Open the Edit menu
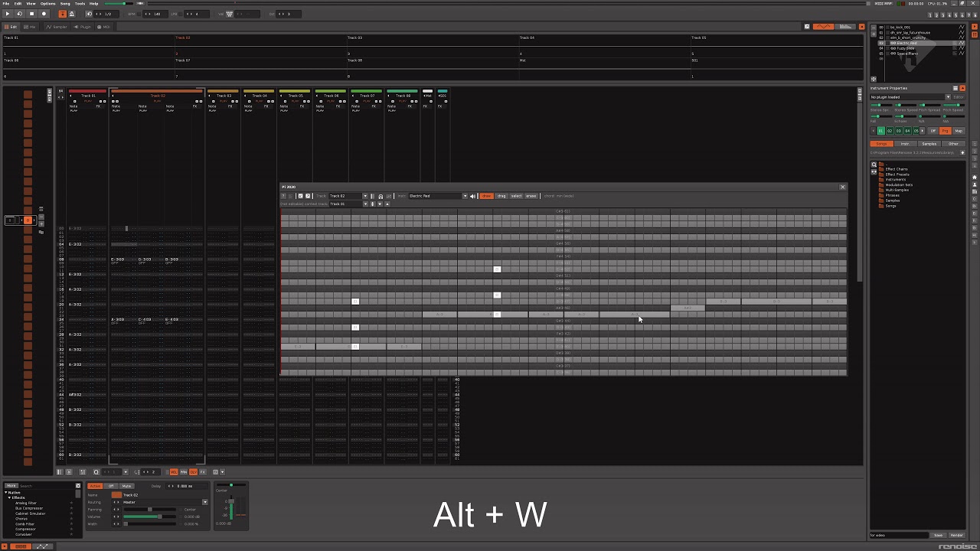Viewport: 980px width, 551px height. click(18, 4)
